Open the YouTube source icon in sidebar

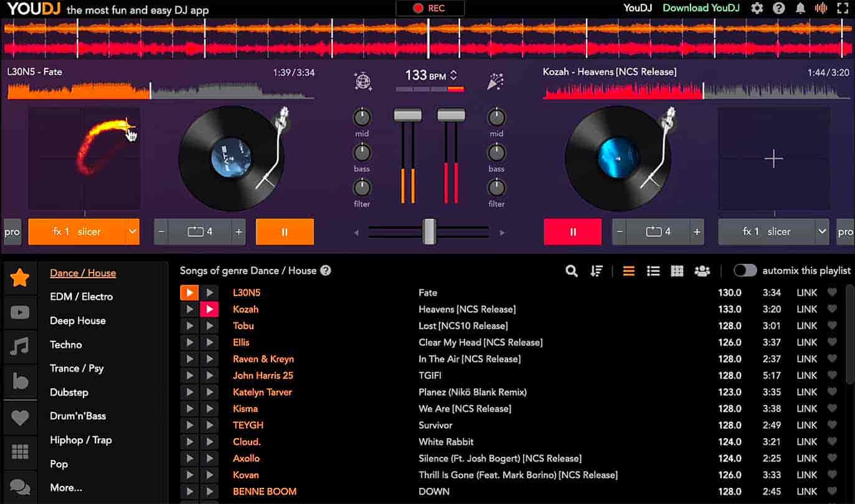pyautogui.click(x=20, y=312)
